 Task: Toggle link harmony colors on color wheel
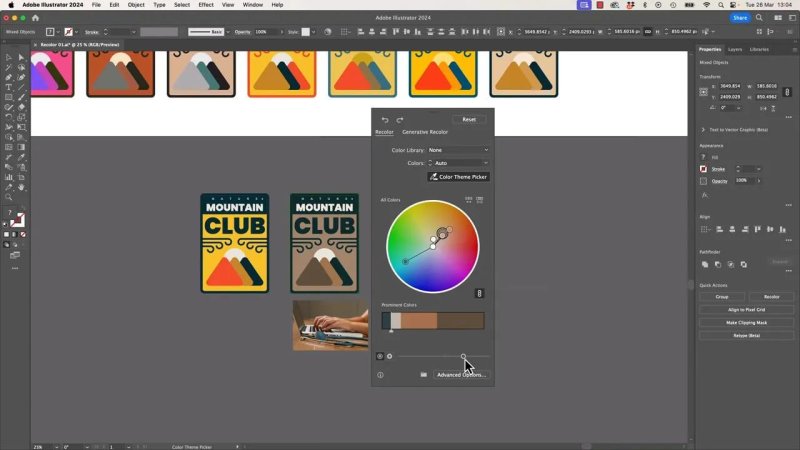[479, 293]
